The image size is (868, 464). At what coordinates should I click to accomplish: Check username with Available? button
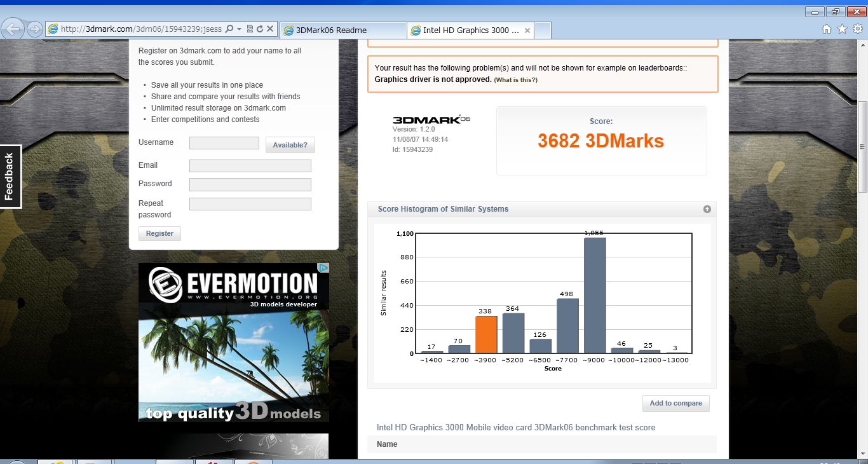(290, 145)
